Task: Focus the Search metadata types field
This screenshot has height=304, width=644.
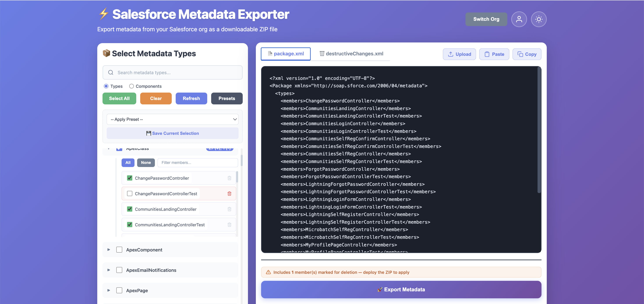Action: [x=173, y=72]
